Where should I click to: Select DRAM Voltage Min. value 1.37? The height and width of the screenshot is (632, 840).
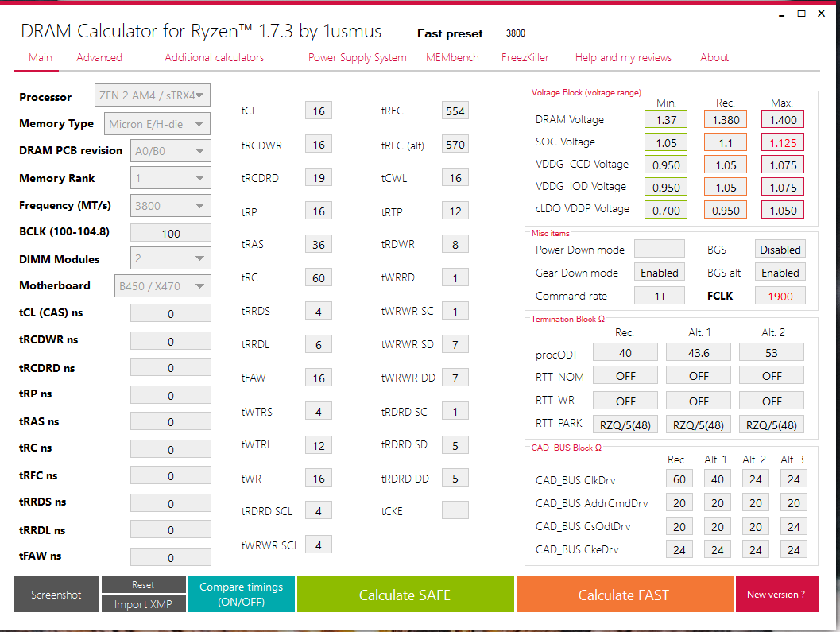tap(667, 119)
